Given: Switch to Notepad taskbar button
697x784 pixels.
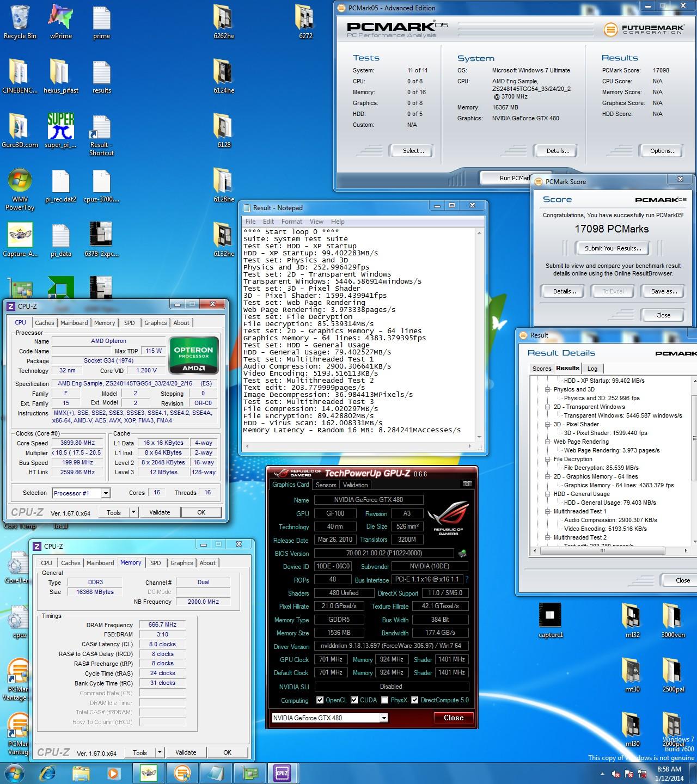Looking at the screenshot, I should pos(215,773).
